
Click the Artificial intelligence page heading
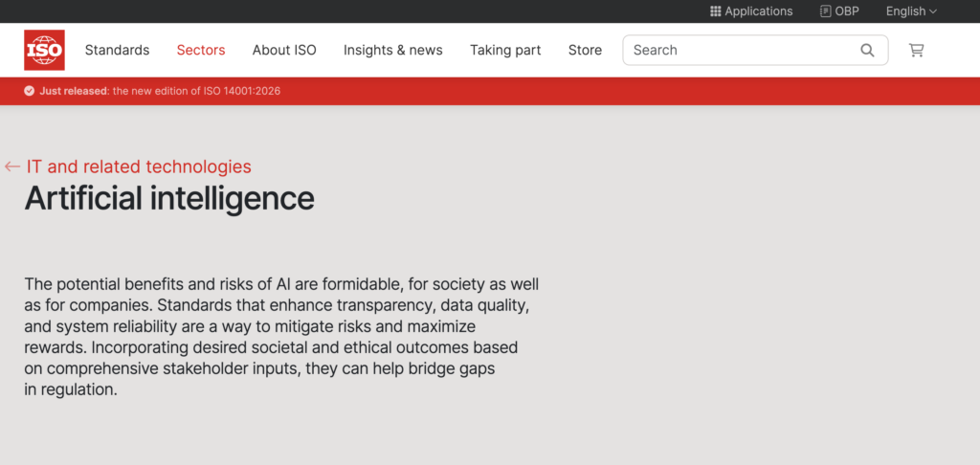pos(169,198)
